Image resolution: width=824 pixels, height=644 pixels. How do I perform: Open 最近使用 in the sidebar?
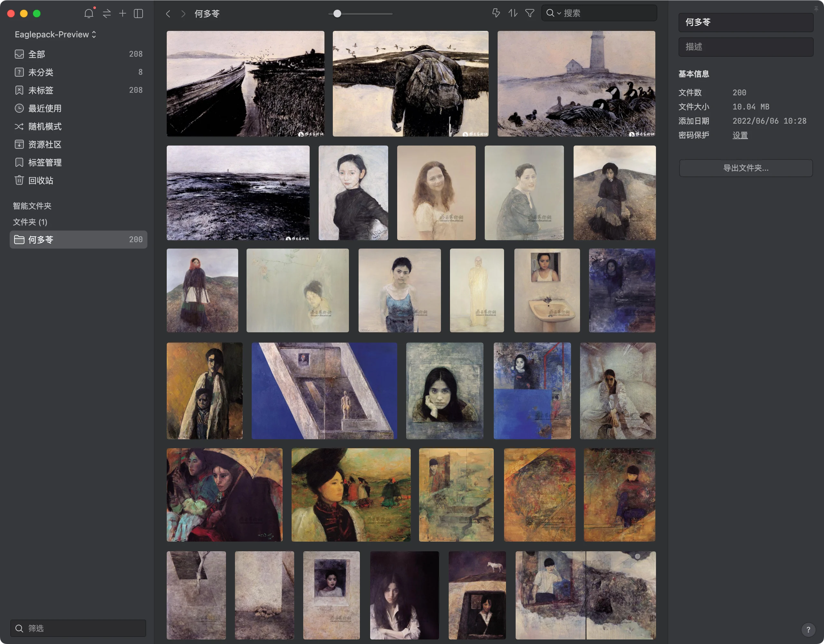click(x=79, y=108)
